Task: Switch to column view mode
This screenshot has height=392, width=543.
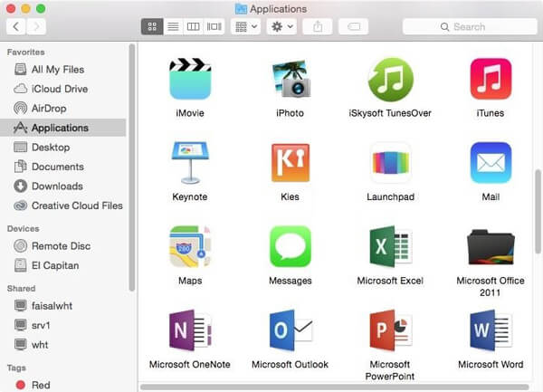Action: click(193, 27)
